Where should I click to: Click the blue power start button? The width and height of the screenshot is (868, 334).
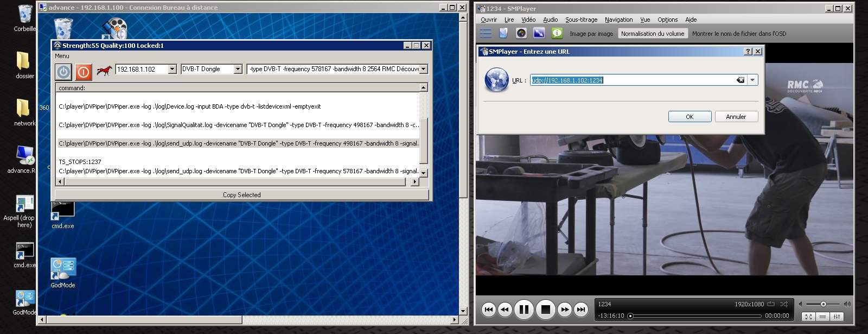[63, 72]
